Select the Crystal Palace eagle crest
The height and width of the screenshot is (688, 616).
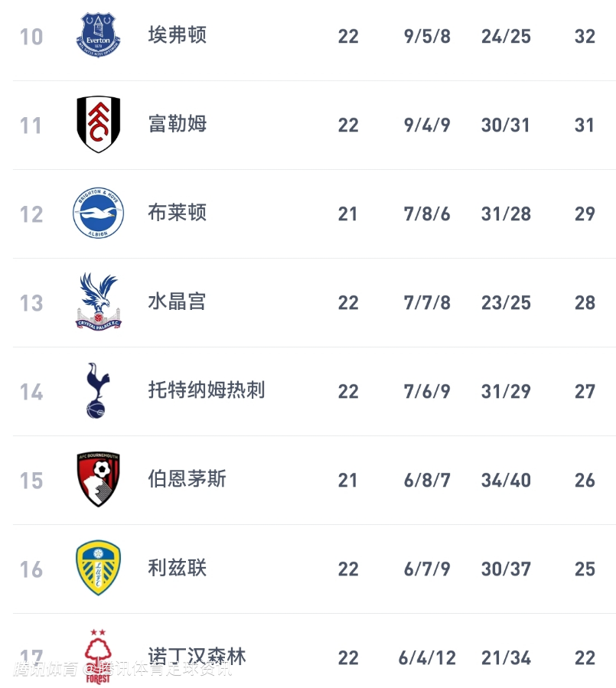98,302
